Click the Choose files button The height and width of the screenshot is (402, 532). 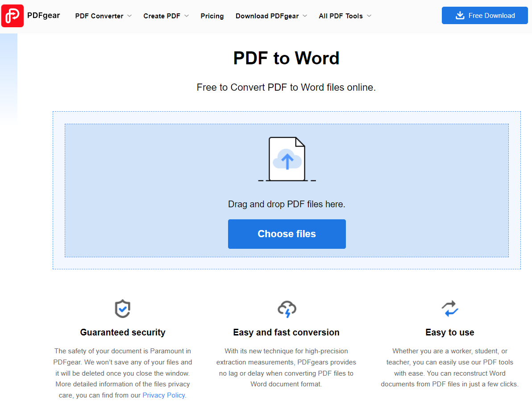click(x=287, y=234)
